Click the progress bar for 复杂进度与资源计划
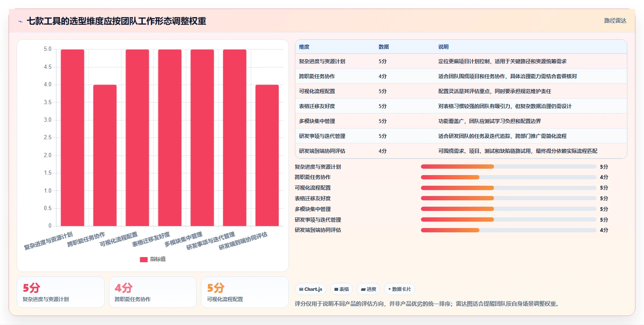Screen dimensions: 644x325 (509, 167)
